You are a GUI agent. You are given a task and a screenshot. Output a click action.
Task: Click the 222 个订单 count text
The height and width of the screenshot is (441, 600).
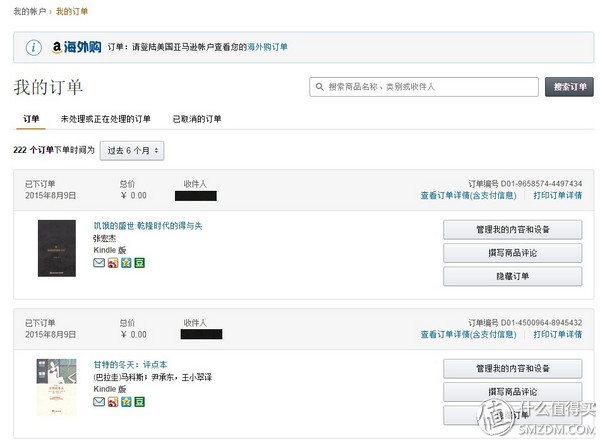[33, 150]
